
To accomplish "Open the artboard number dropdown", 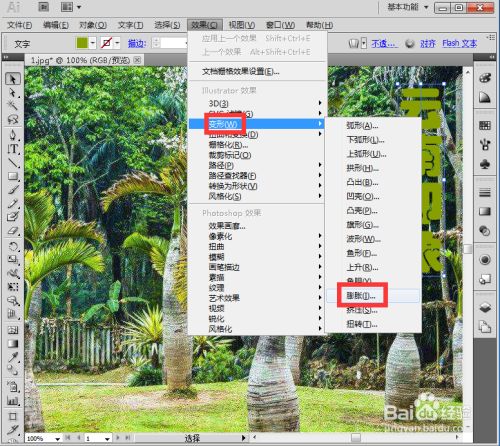I will click(x=107, y=439).
